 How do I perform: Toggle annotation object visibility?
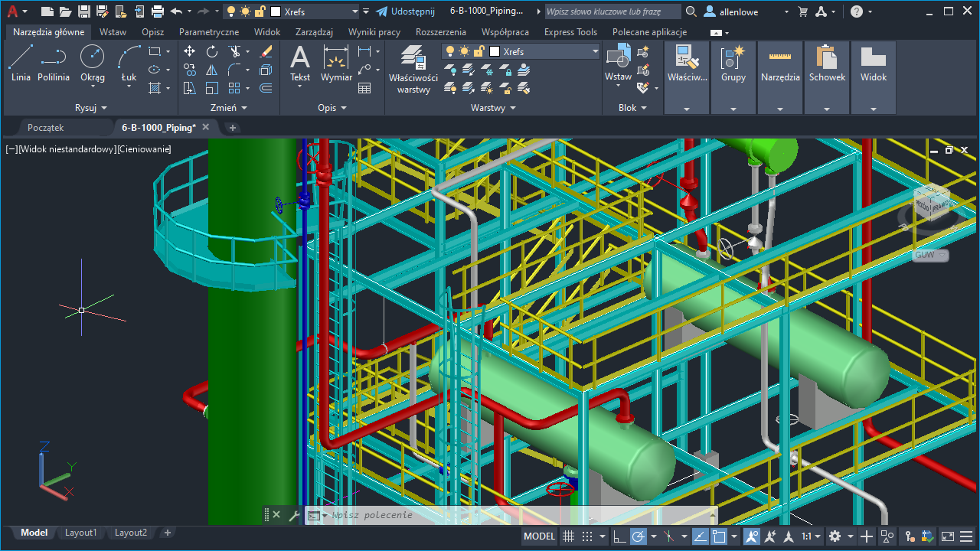pyautogui.click(x=751, y=536)
